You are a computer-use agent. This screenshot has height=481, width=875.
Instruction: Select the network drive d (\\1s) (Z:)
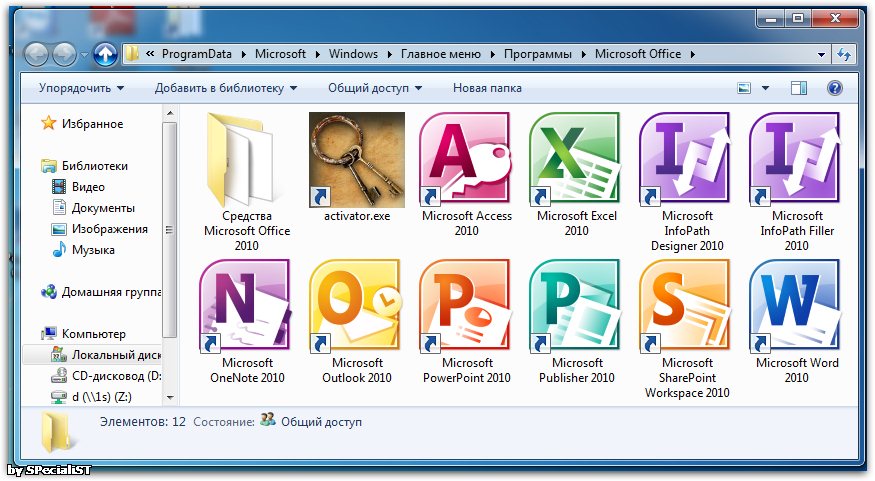tap(91, 397)
